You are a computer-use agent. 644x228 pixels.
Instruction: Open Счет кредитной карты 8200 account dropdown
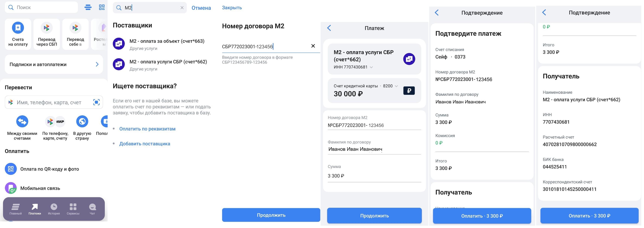[396, 86]
